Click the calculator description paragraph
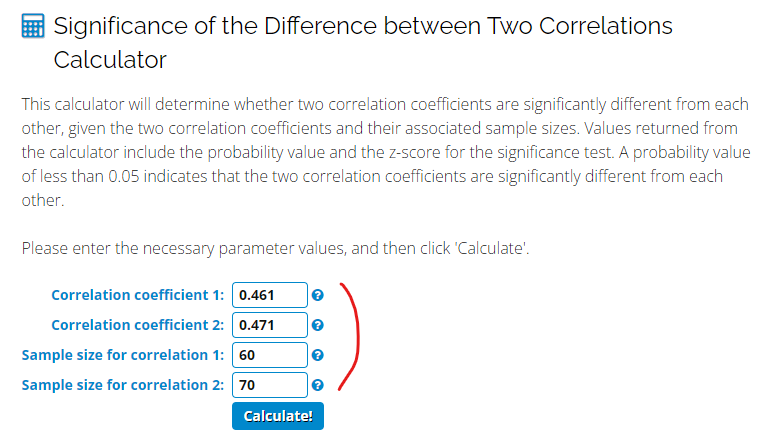 pyautogui.click(x=380, y=152)
